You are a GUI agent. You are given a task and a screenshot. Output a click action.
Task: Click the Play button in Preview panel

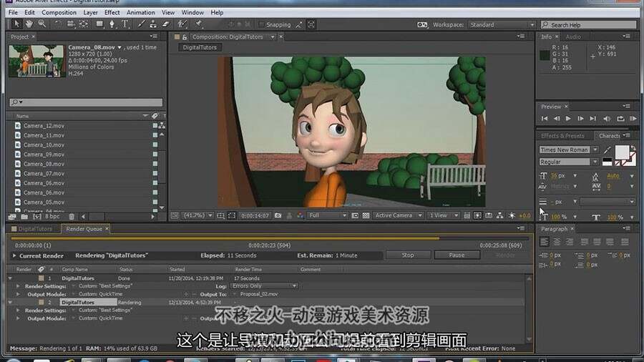pos(568,119)
